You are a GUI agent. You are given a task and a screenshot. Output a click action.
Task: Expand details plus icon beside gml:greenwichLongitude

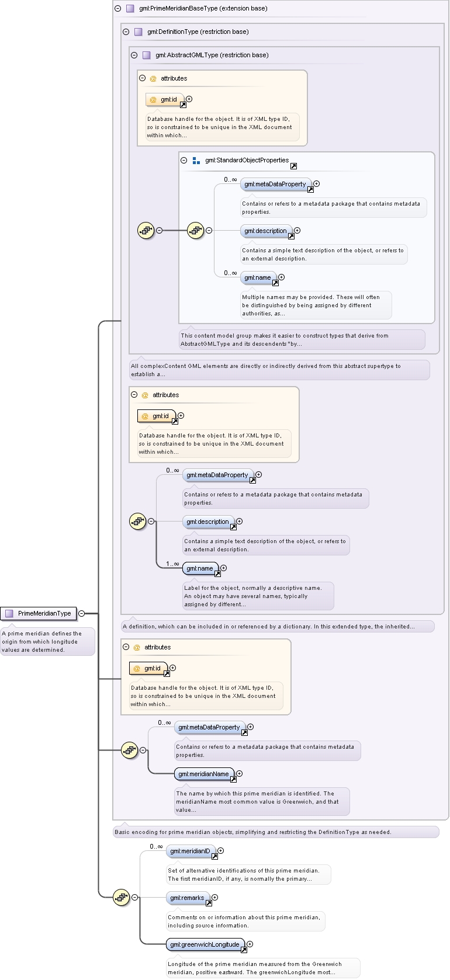point(250,944)
